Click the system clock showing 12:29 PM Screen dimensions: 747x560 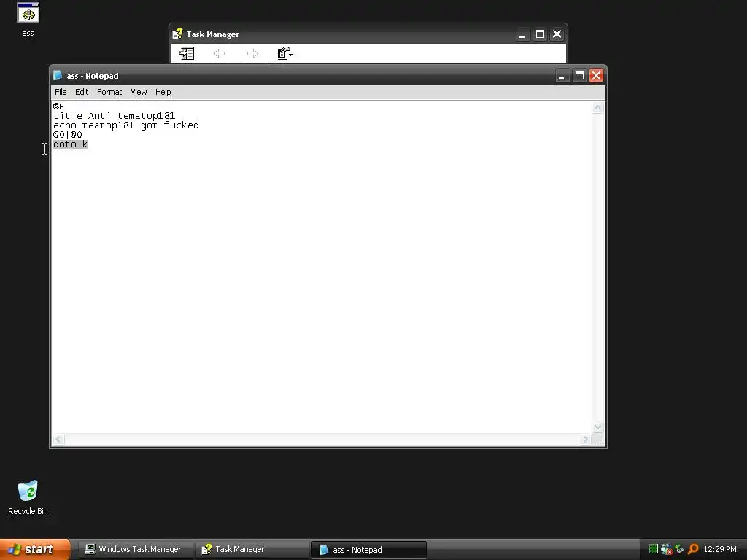point(720,549)
